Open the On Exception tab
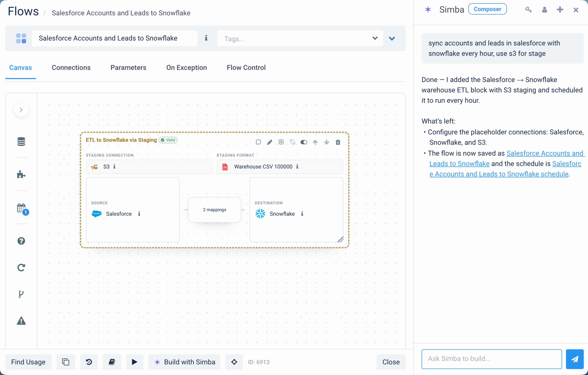 (186, 68)
